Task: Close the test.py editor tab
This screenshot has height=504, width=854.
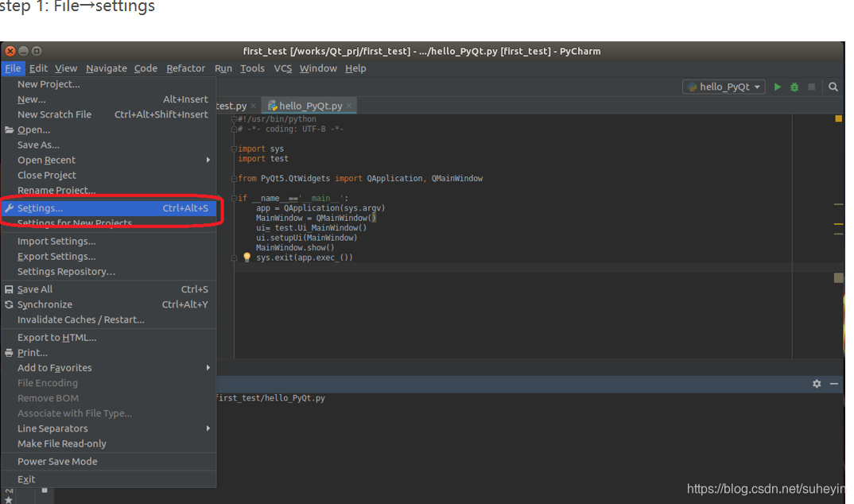Action: tap(254, 106)
